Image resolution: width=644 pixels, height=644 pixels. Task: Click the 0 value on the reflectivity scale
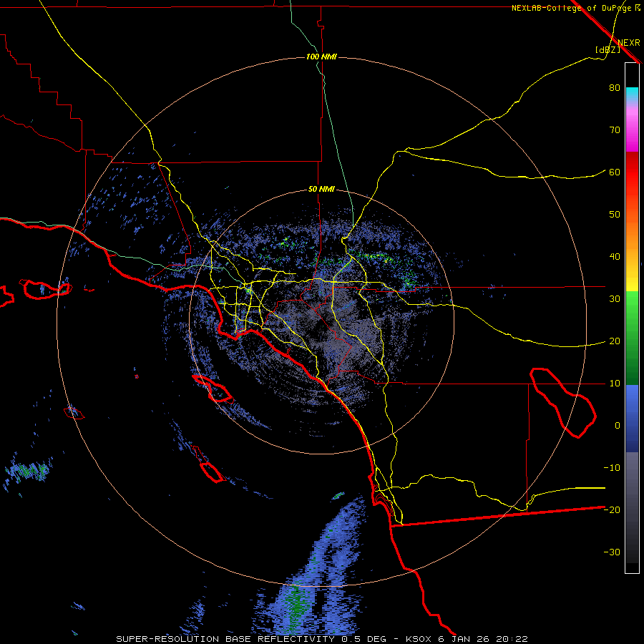618,426
